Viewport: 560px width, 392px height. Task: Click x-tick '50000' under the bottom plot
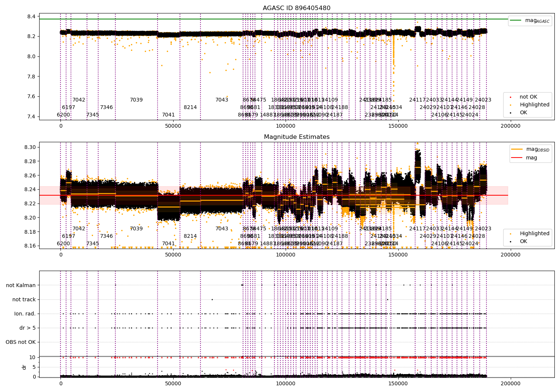[173, 383]
